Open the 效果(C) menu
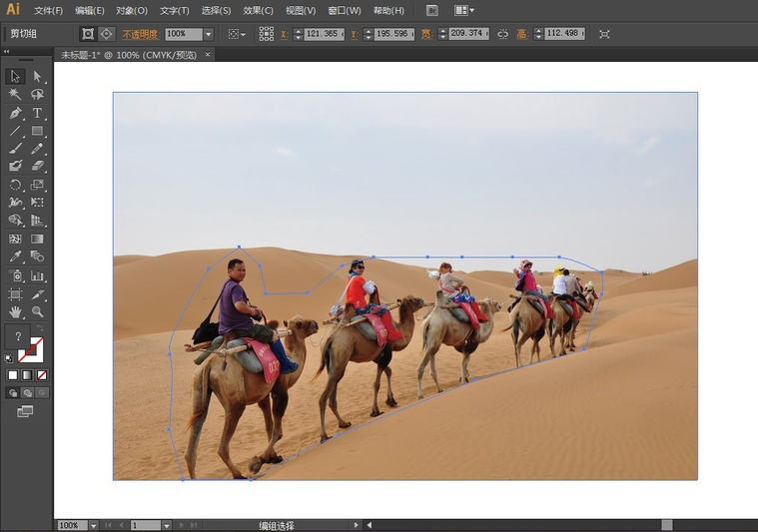Viewport: 758px width, 532px height. pyautogui.click(x=258, y=10)
